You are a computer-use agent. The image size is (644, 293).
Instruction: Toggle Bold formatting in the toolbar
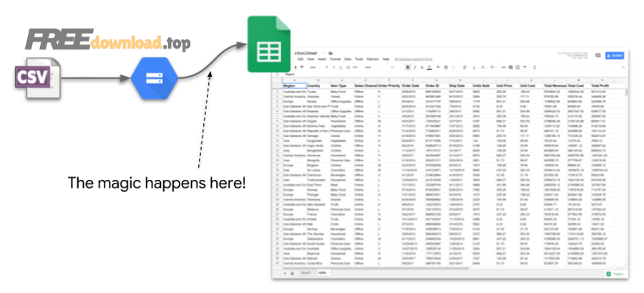point(408,67)
